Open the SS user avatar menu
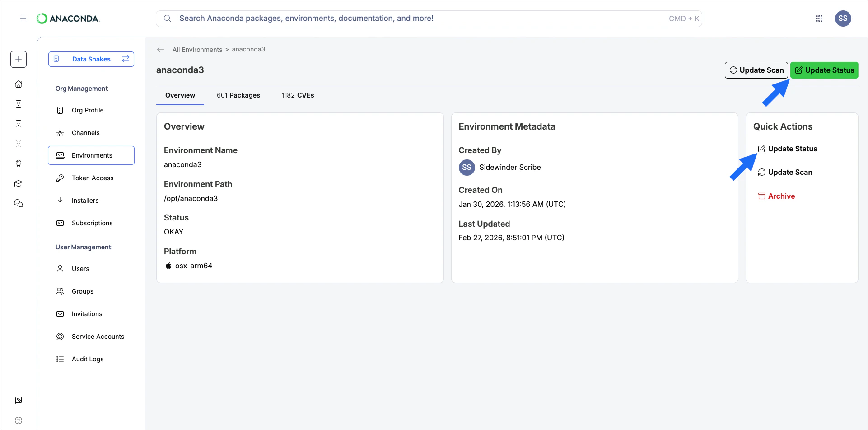868x430 pixels. [x=843, y=19]
